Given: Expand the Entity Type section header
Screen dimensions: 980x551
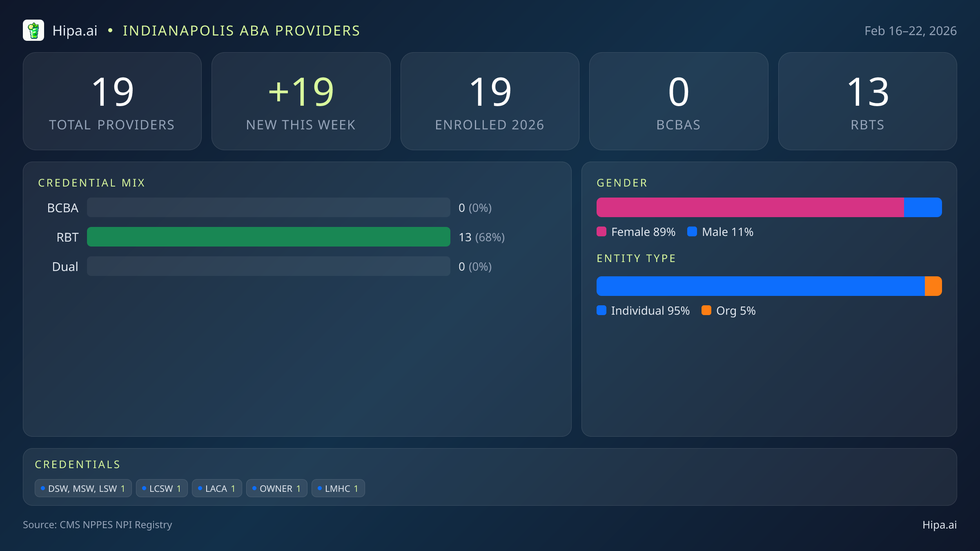Looking at the screenshot, I should coord(636,258).
